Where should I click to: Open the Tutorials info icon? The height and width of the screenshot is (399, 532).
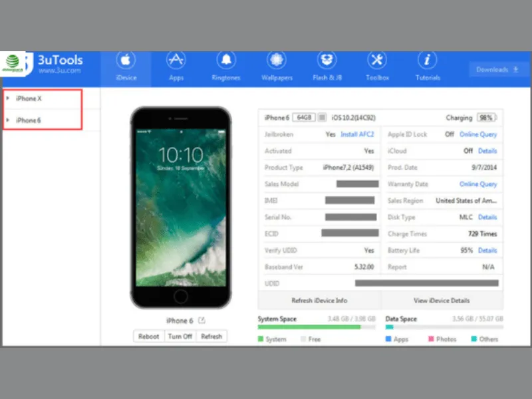pos(427,60)
